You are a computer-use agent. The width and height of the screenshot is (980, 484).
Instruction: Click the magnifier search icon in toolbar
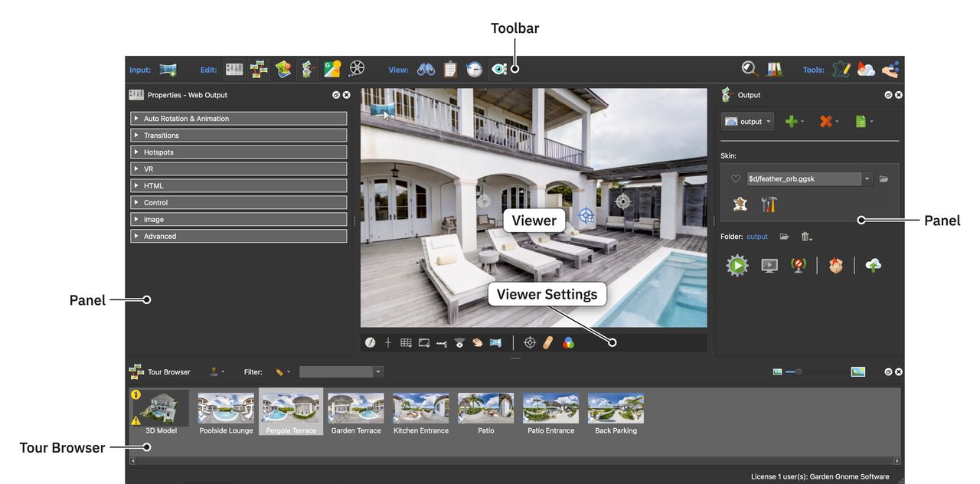point(750,70)
